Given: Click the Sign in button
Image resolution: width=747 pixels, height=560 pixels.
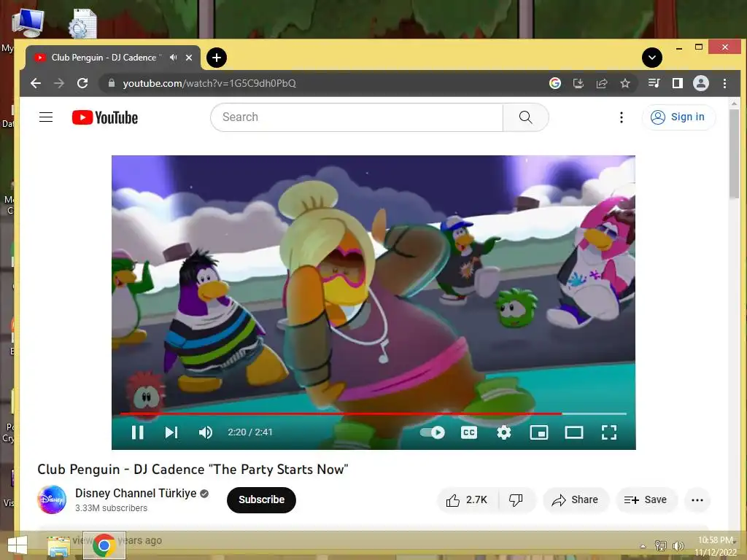Looking at the screenshot, I should [678, 117].
